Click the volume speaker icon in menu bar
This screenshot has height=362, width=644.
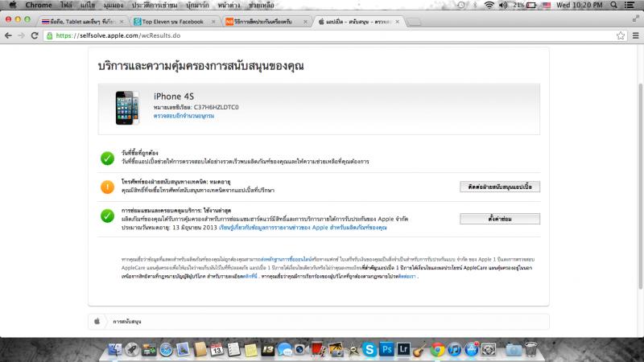tap(503, 5)
